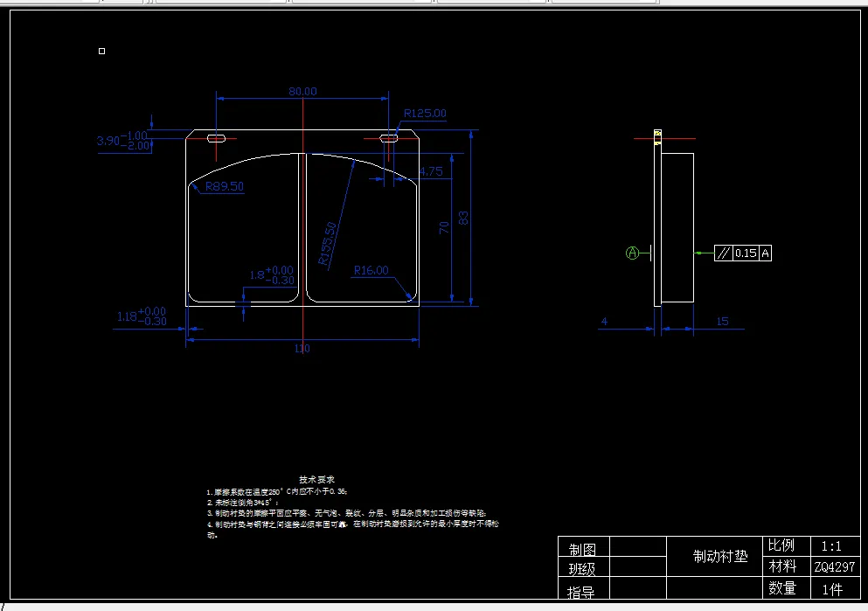Select note 1 about 摩擦系数 at 250°C
The width and height of the screenshot is (868, 611).
click(277, 491)
